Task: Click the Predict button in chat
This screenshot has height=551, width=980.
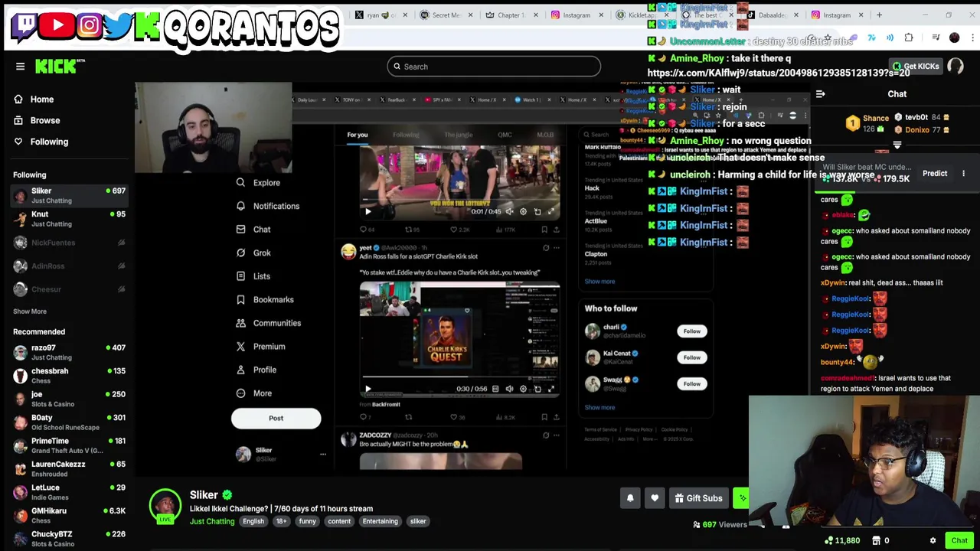Action: pyautogui.click(x=935, y=174)
